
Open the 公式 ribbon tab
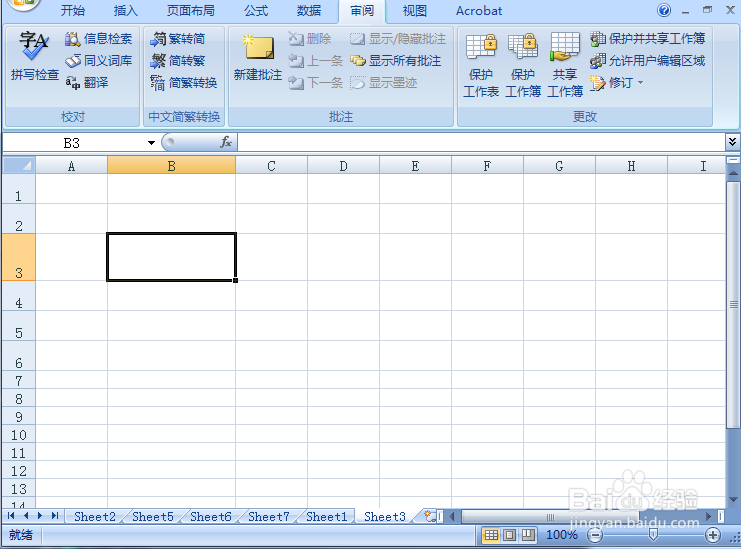[x=256, y=10]
